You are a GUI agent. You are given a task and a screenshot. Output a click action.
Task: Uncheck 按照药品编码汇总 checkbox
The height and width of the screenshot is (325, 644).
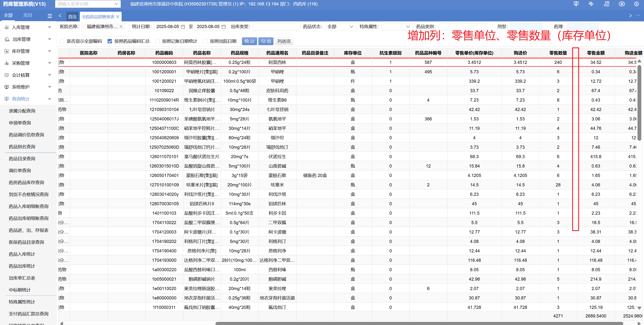coord(109,41)
